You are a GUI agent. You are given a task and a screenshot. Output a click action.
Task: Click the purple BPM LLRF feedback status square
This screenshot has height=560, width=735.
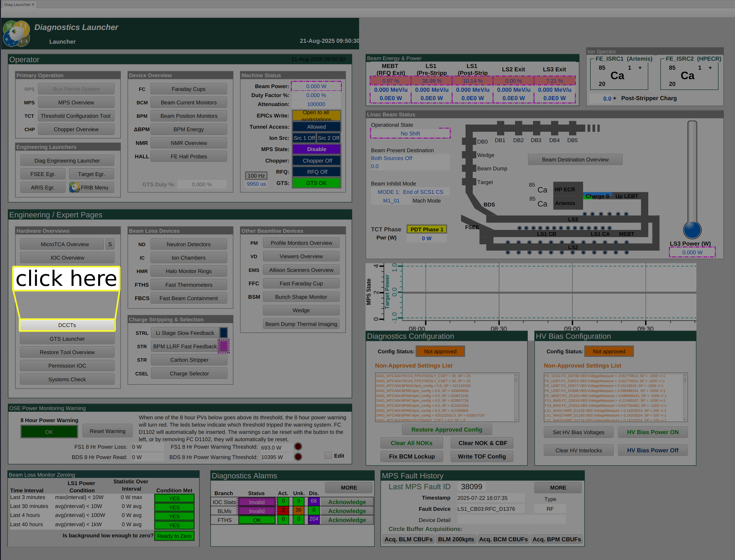(224, 346)
